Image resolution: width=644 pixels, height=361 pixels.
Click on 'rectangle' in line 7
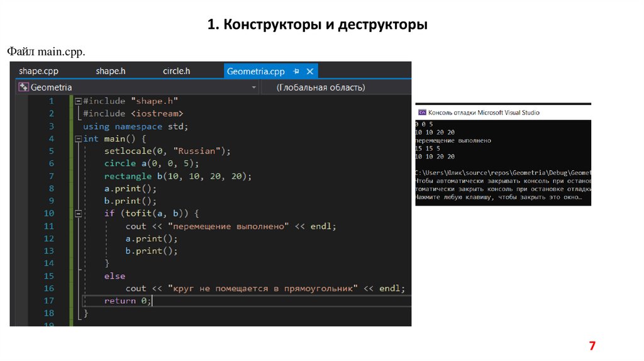[x=128, y=176]
